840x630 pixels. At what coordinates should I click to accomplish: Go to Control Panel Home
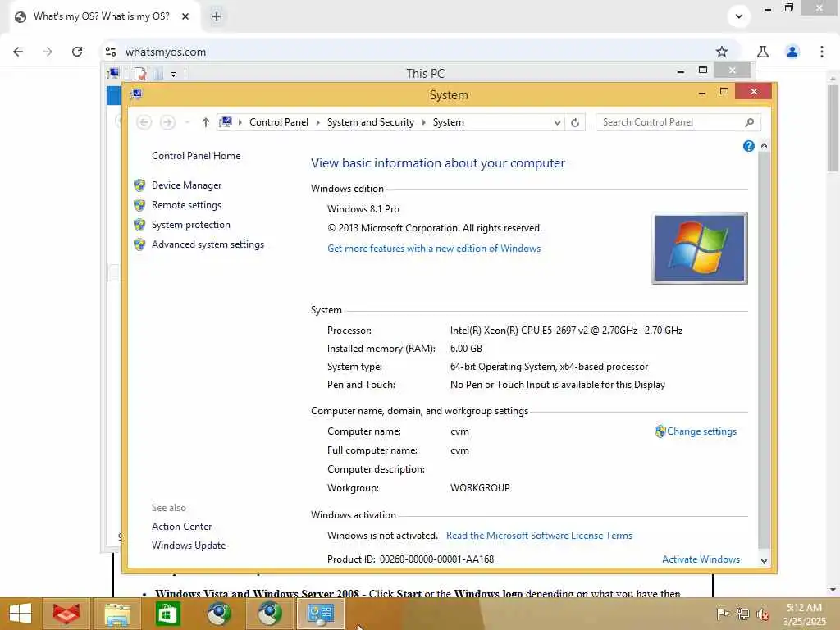196,156
